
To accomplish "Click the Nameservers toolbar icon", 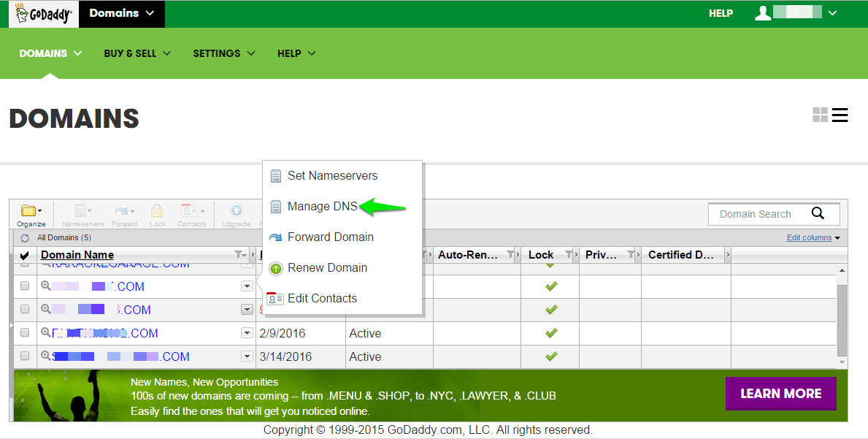I will 83,215.
